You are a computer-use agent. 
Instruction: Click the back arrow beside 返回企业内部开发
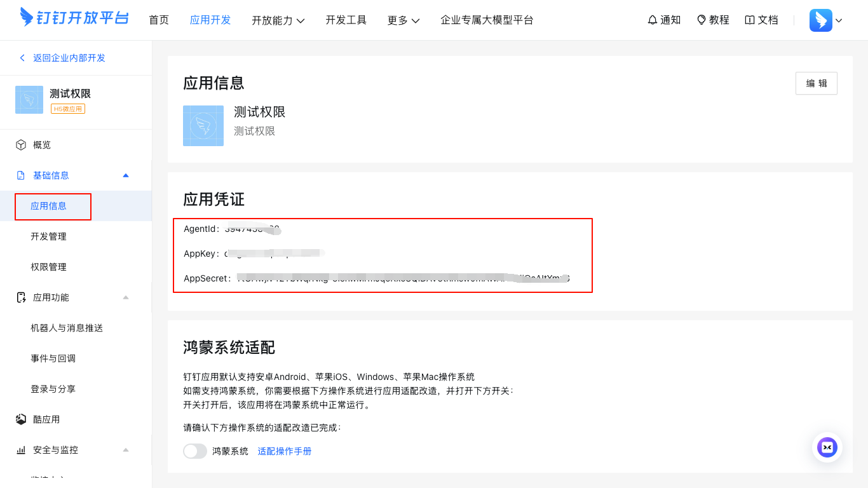(x=22, y=58)
